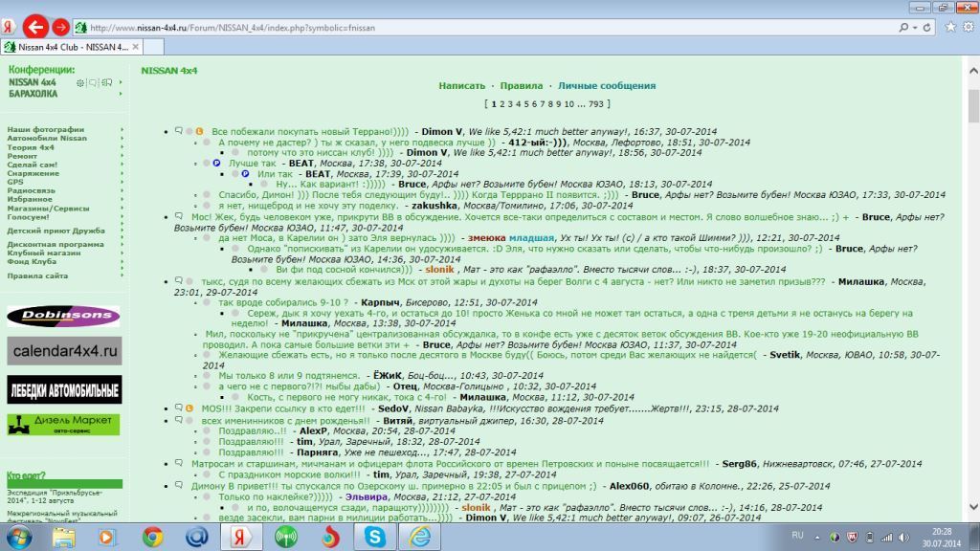
Task: Click the Dobinsons banner
Action: 64,316
